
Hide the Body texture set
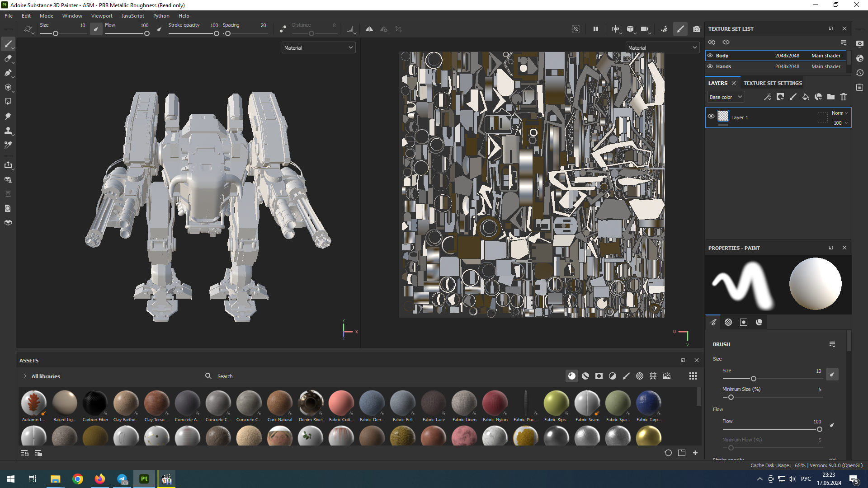point(710,56)
